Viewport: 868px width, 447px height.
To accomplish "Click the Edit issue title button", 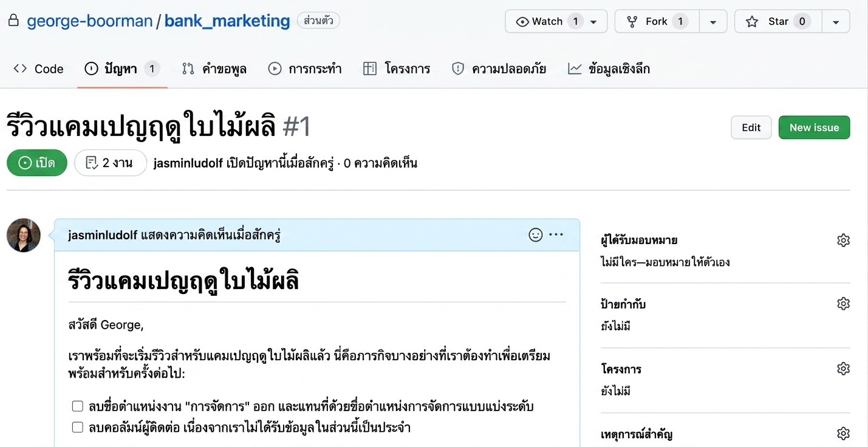I will click(x=751, y=128).
